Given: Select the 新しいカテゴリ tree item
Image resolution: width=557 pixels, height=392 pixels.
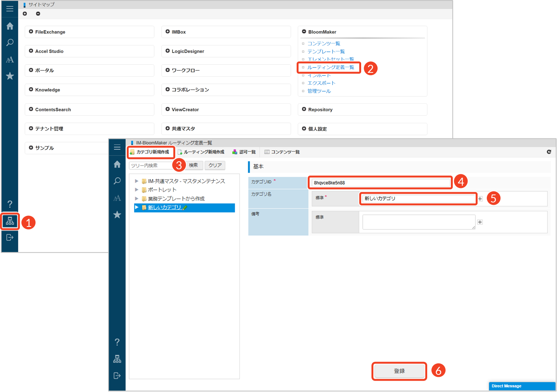Looking at the screenshot, I should point(165,207).
